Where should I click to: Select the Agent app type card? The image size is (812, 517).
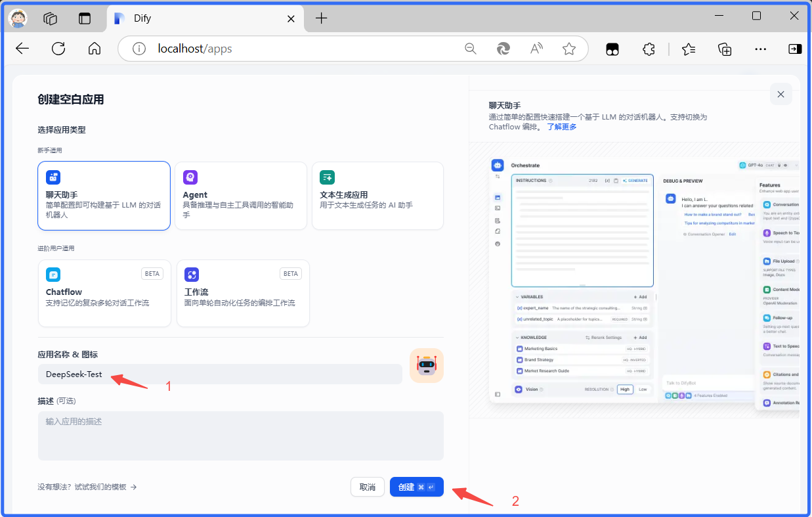[240, 196]
